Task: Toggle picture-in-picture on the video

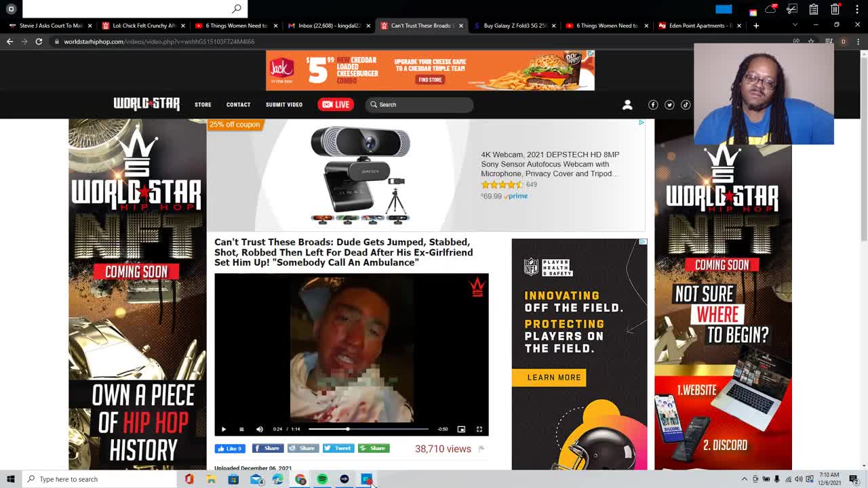Action: [461, 429]
